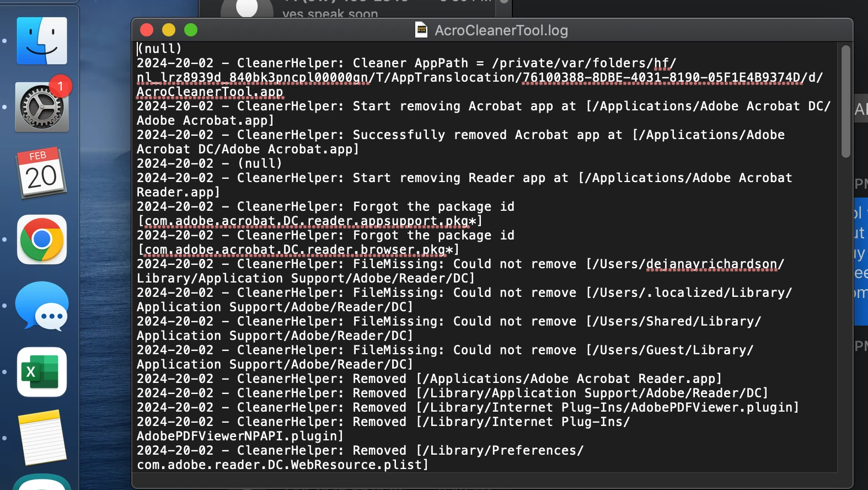This screenshot has height=490, width=868.
Task: Click the "76100388-8DBE-4031-8190-05F1E4B9374D" identifier text
Action: click(661, 77)
